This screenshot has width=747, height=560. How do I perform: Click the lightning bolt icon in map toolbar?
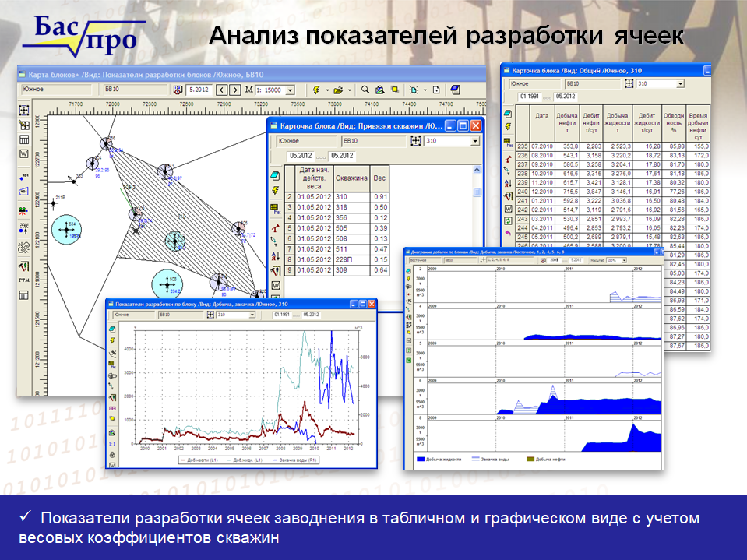tap(315, 90)
